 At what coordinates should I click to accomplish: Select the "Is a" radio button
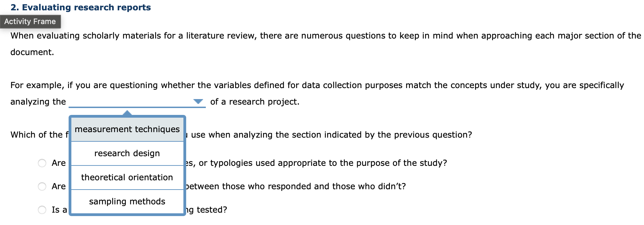42,209
